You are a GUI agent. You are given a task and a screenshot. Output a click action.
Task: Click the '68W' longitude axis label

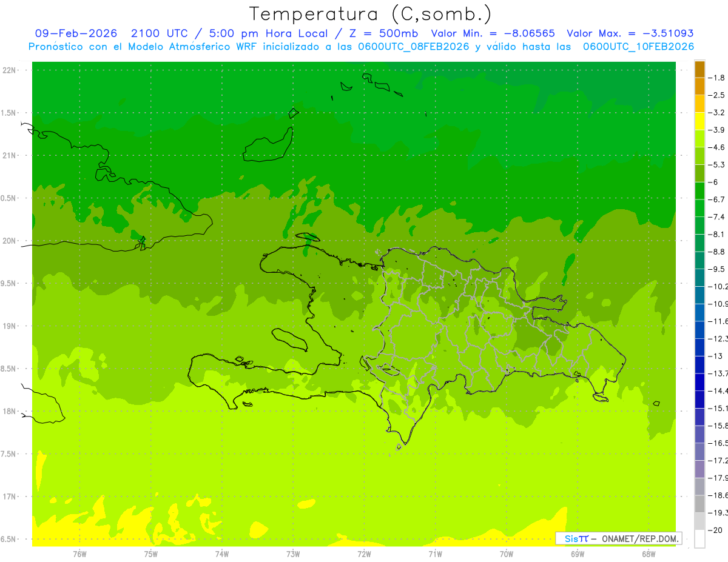[649, 554]
